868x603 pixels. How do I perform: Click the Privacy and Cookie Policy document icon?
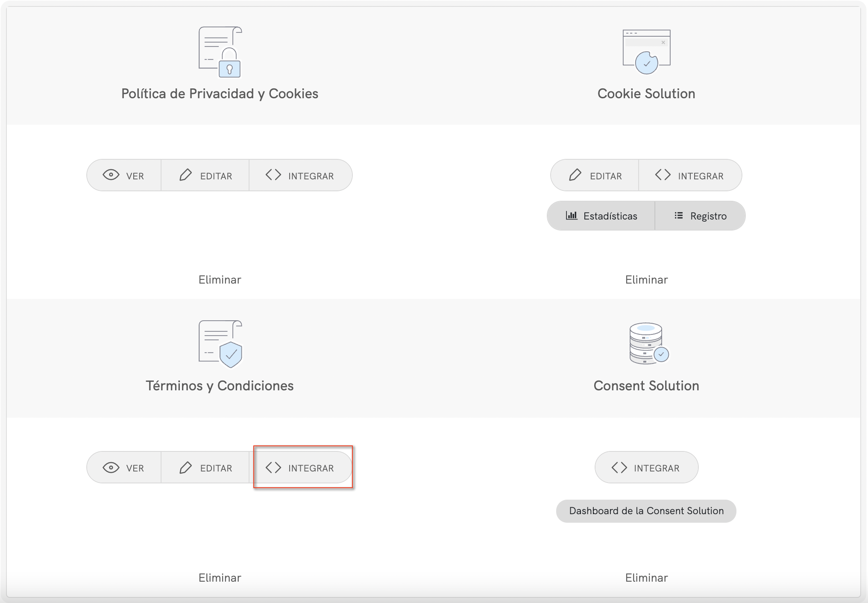click(x=220, y=52)
